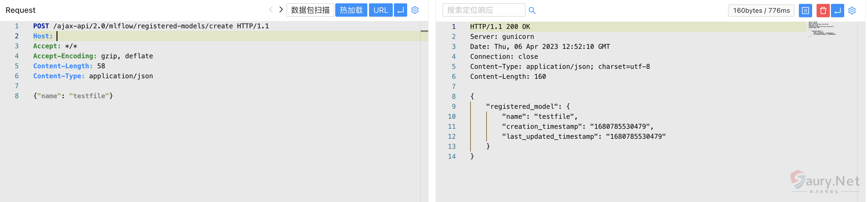This screenshot has width=868, height=202.
Task: Open the blue response details icon
Action: pyautogui.click(x=805, y=11)
